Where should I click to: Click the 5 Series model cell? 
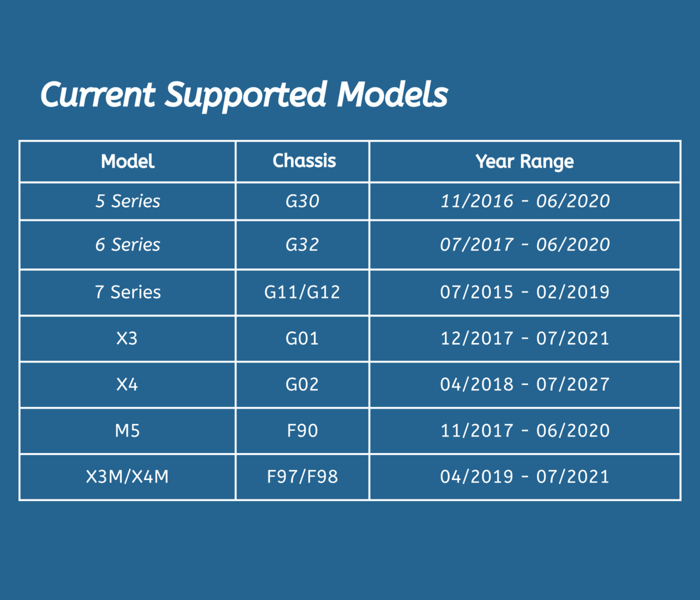[x=127, y=201]
